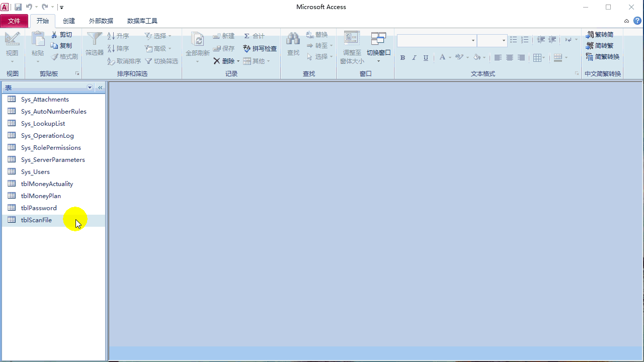Toggle Italic formatting

click(x=414, y=58)
